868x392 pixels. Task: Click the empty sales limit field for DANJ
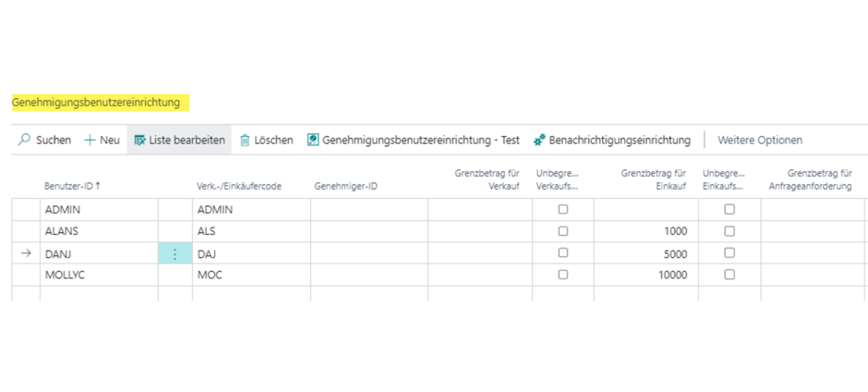tap(480, 253)
